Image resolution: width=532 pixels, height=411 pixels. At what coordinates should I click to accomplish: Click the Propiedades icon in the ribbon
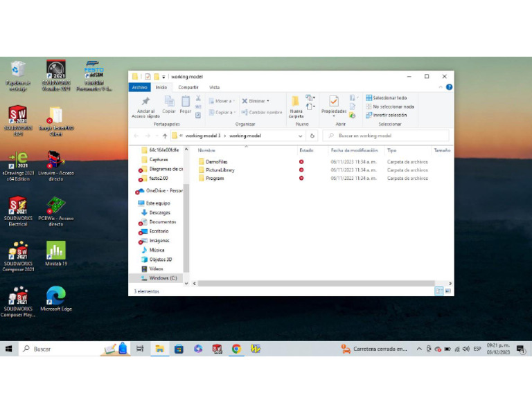pyautogui.click(x=333, y=102)
